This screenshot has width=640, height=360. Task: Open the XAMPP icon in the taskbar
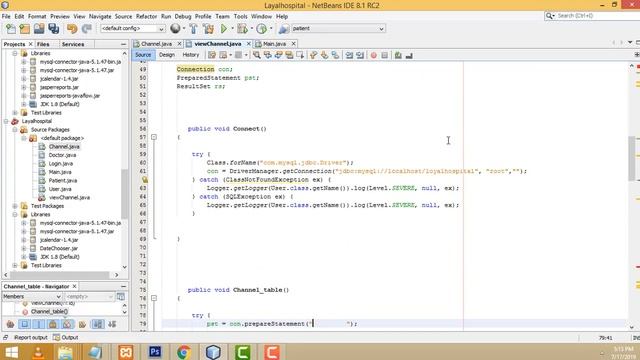[126, 352]
